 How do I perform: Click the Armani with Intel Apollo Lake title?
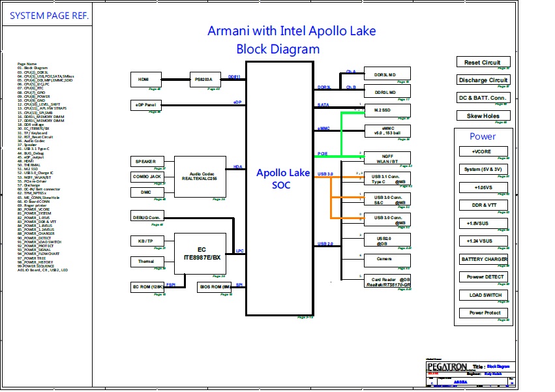(x=292, y=31)
